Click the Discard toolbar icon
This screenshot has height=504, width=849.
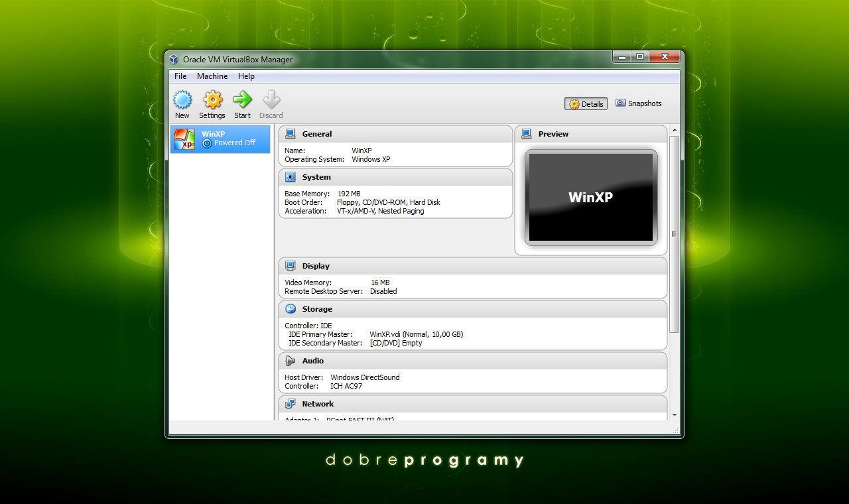tap(271, 100)
